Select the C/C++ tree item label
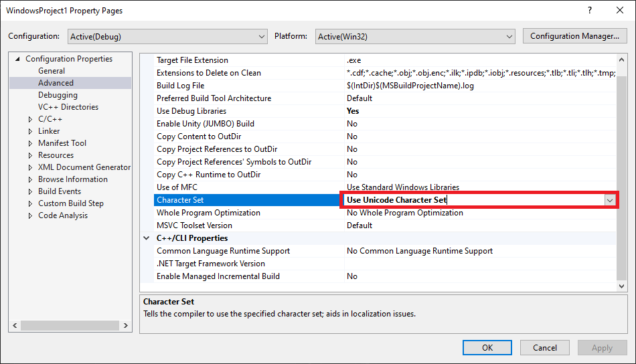 [x=50, y=119]
